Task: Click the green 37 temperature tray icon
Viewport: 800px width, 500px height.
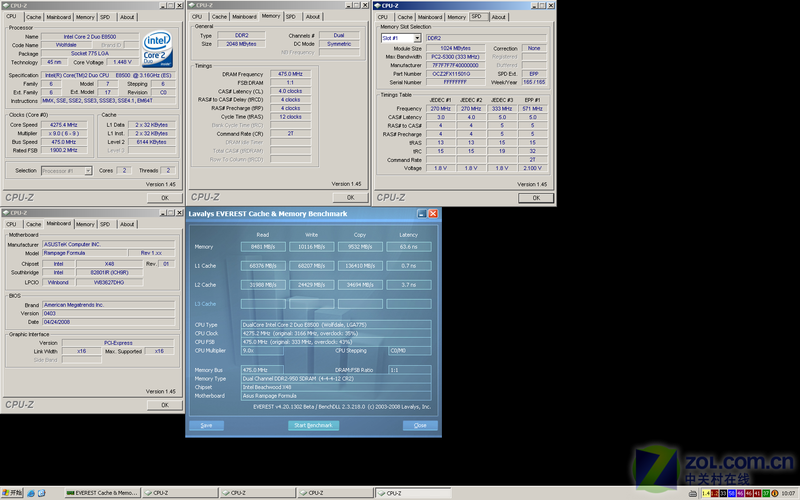Action: click(766, 493)
